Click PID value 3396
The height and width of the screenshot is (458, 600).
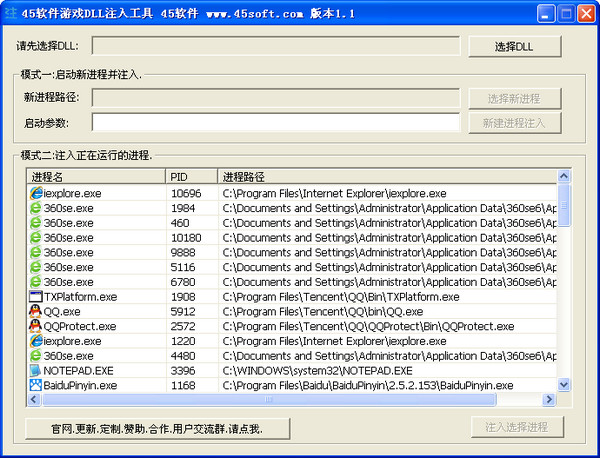point(183,371)
